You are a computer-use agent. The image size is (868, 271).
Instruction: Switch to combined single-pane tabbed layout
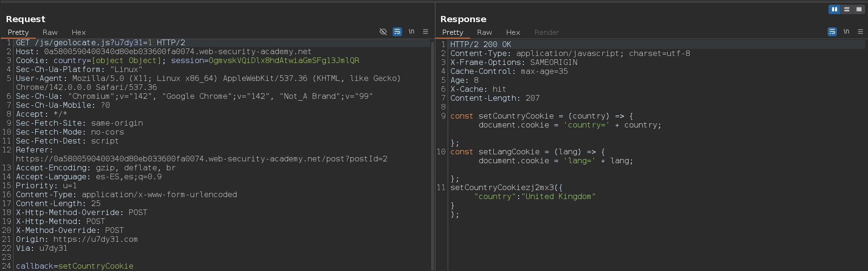859,9
